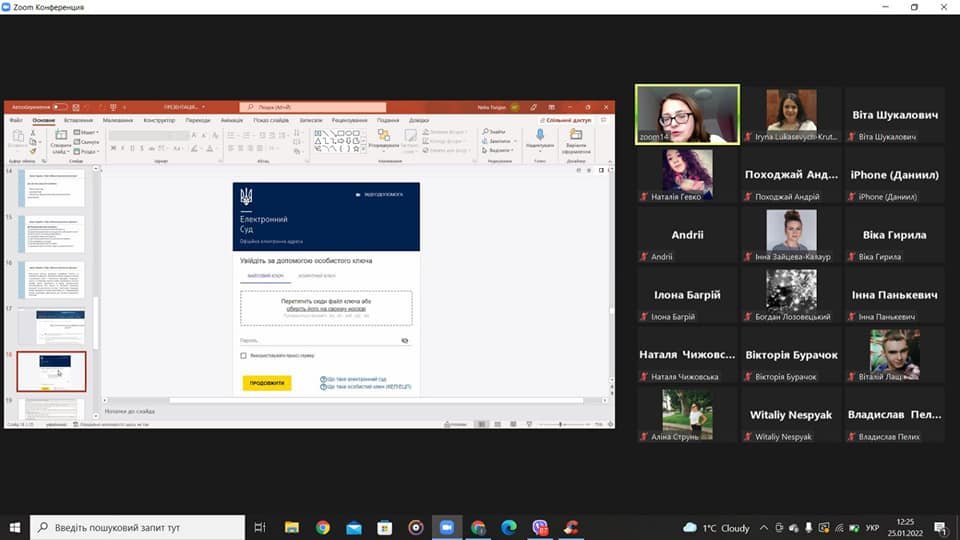
Task: Open the Макет layout dropdown
Action: pos(86,132)
